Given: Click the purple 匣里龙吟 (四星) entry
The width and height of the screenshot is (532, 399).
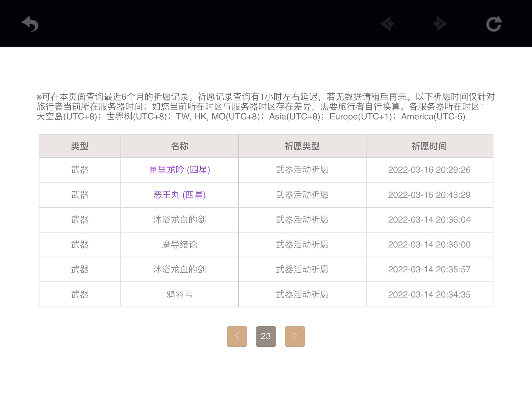Looking at the screenshot, I should coord(180,170).
